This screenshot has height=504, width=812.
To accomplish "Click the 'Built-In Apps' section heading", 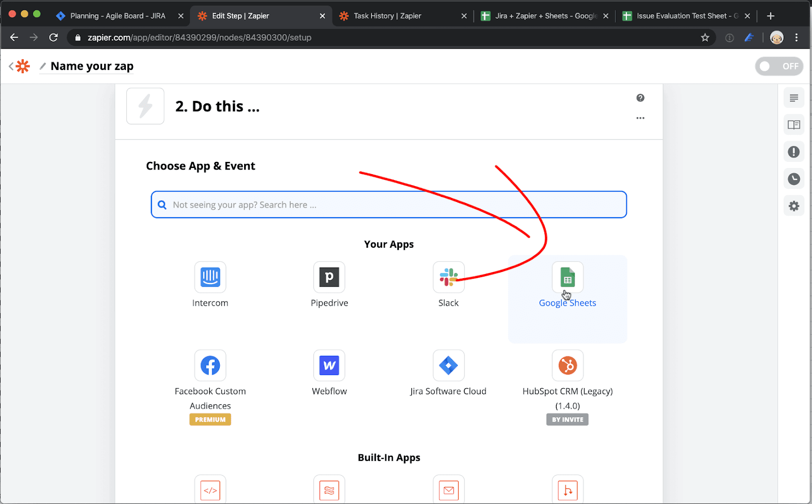I will [389, 457].
